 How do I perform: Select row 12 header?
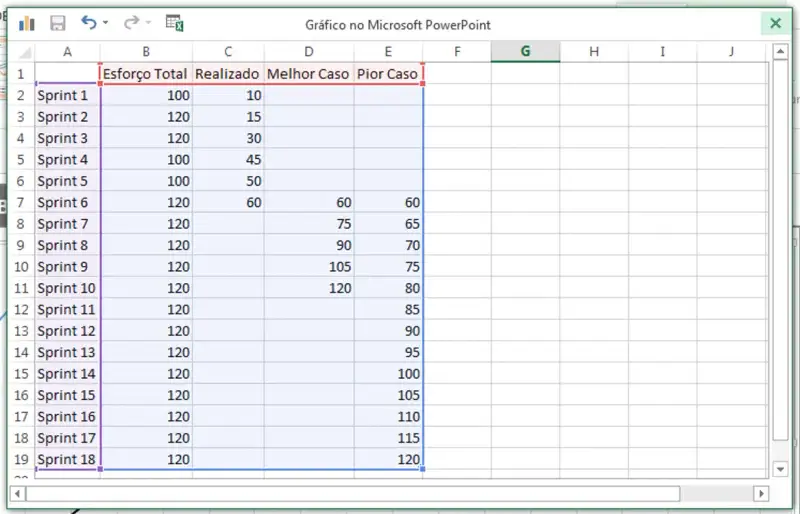(21, 310)
